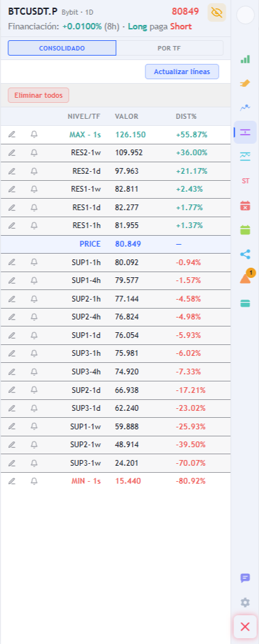Open the green bar chart sidebar panel
Image resolution: width=259 pixels, height=644 pixels.
[245, 59]
